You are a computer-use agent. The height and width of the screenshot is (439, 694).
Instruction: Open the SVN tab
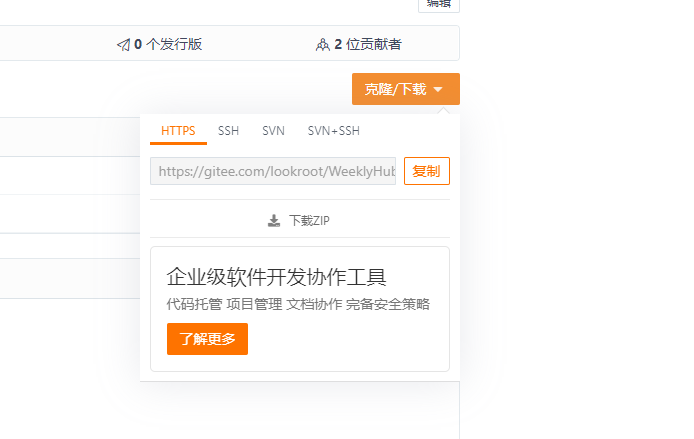click(273, 131)
